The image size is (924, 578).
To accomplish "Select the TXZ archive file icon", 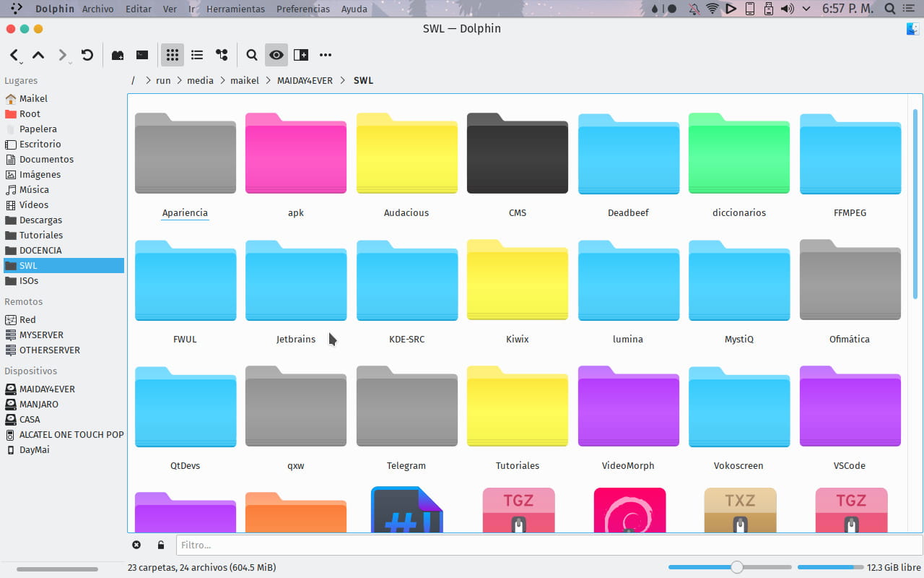I will [x=740, y=511].
